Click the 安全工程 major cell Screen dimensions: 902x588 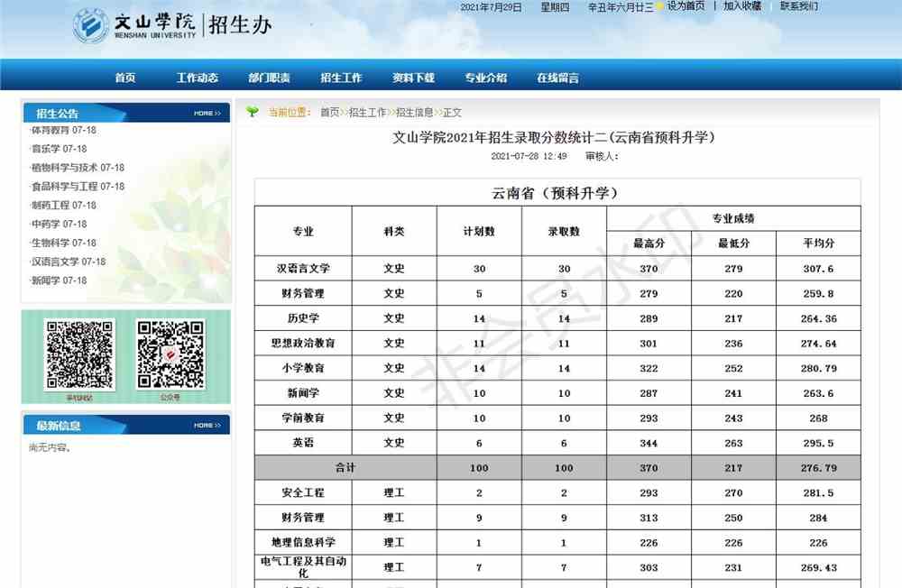tap(303, 493)
